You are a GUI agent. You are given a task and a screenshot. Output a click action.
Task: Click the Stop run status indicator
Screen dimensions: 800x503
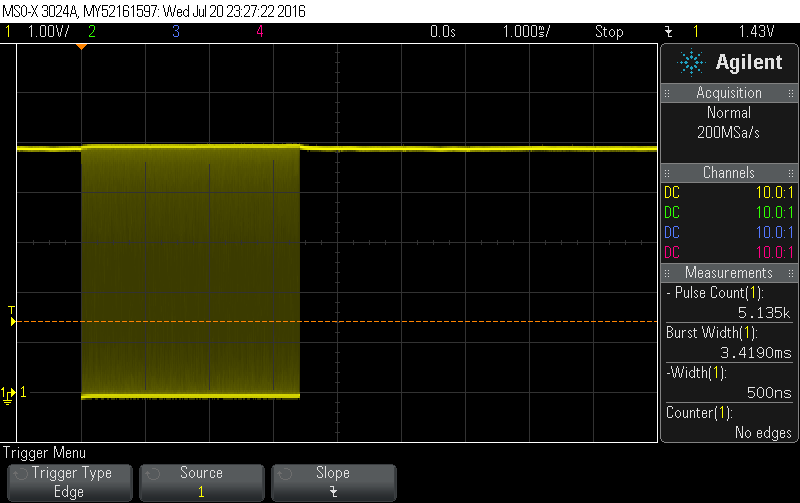609,32
